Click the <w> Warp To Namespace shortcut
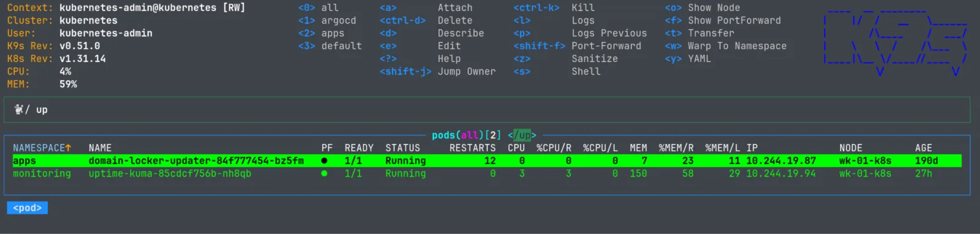 (726, 46)
